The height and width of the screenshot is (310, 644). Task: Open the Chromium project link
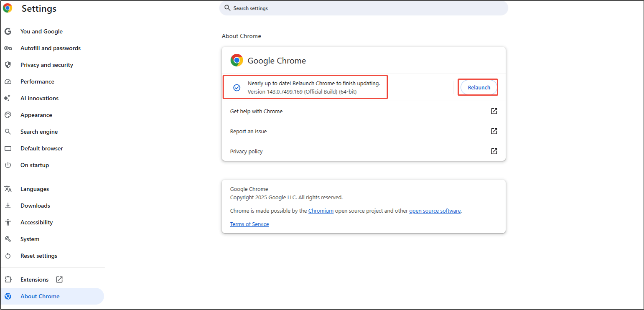[321, 211]
